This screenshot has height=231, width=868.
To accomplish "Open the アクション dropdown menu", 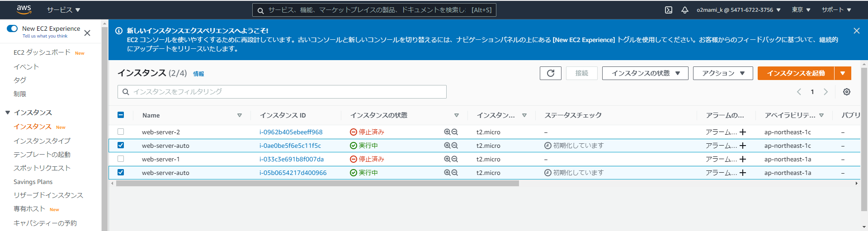I will 722,73.
